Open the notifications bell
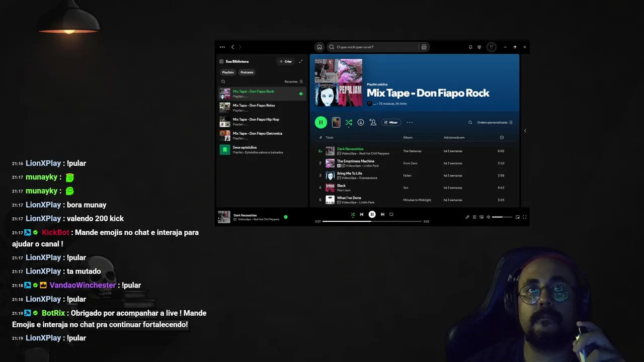The height and width of the screenshot is (362, 644). (x=470, y=47)
